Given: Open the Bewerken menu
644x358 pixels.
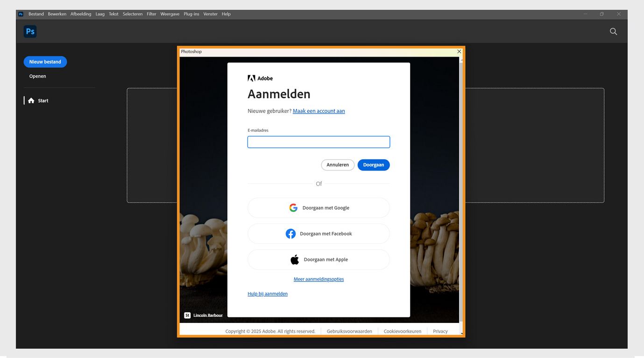Looking at the screenshot, I should (57, 14).
